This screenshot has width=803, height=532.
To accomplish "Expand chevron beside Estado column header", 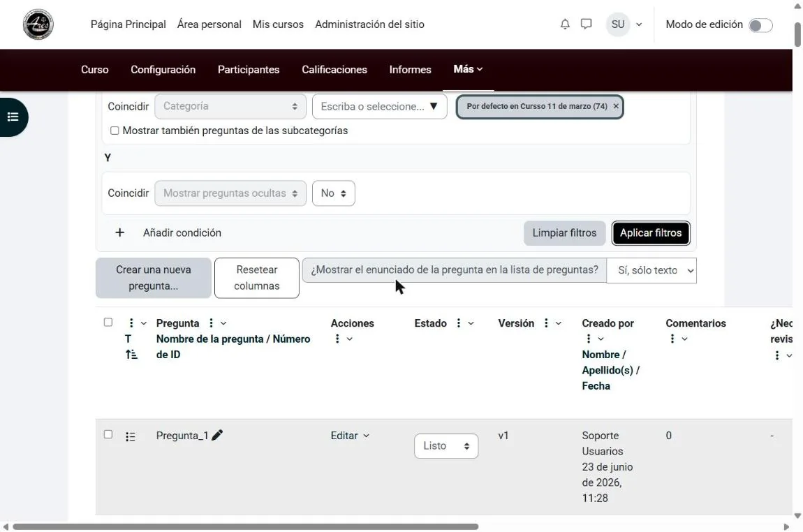I will tap(471, 324).
